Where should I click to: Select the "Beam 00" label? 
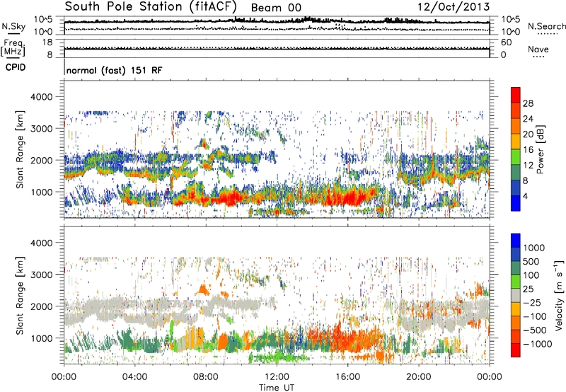point(276,8)
